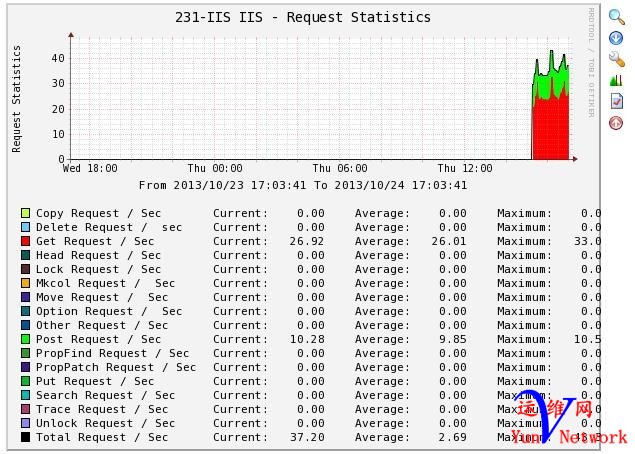
Task: Click the y-axis value 20
Action: (58, 109)
